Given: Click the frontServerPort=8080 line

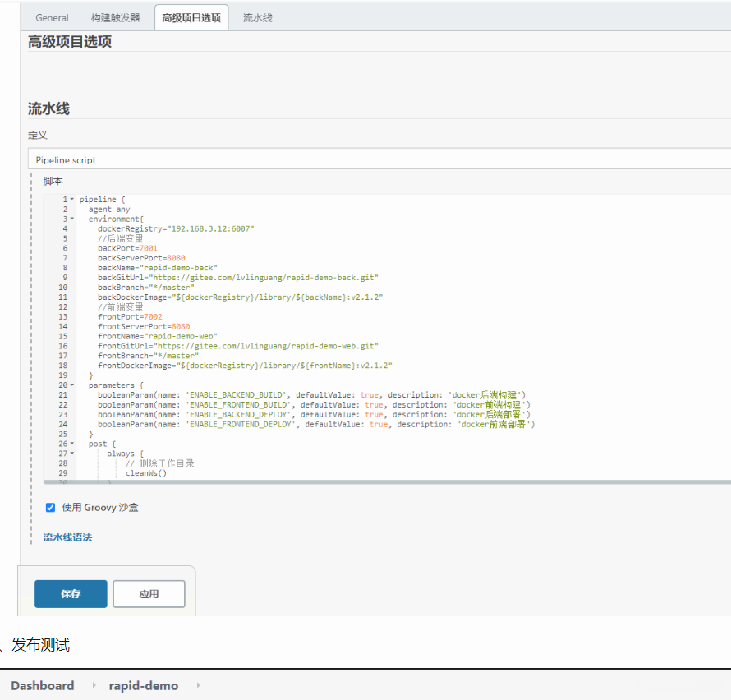Looking at the screenshot, I should [x=144, y=326].
